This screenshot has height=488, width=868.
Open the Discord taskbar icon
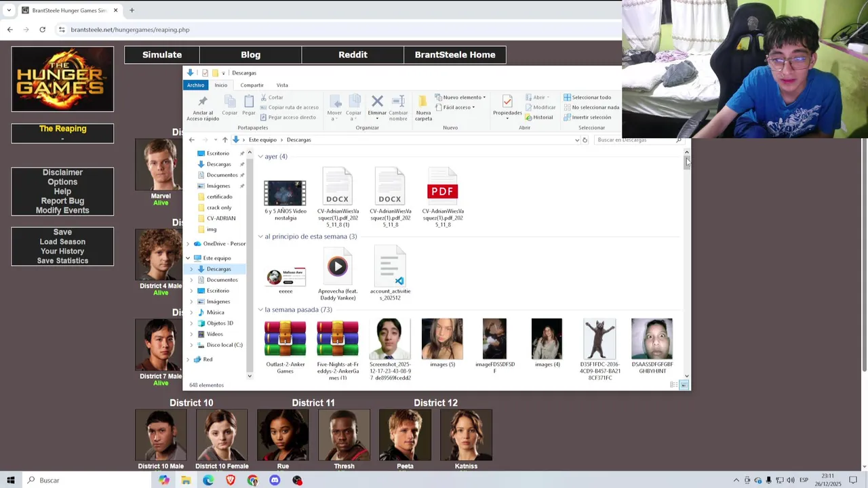(275, 480)
